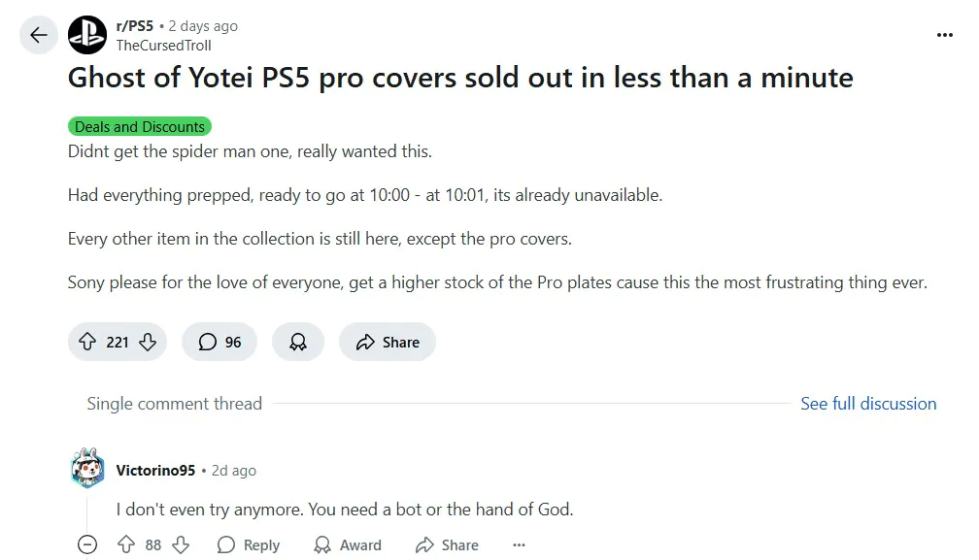Viewport: 979px width, 560px height.
Task: Give an award to Victorino95's comment
Action: (x=347, y=544)
